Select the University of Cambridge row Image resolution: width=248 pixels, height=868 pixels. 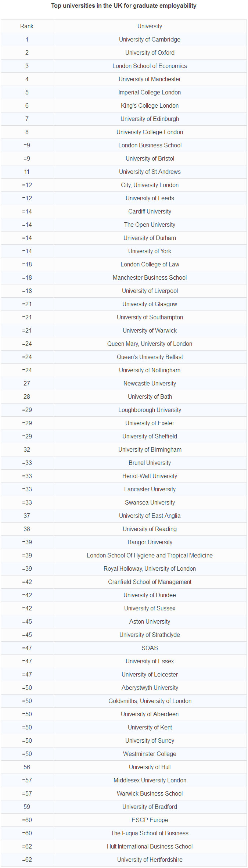coord(150,40)
